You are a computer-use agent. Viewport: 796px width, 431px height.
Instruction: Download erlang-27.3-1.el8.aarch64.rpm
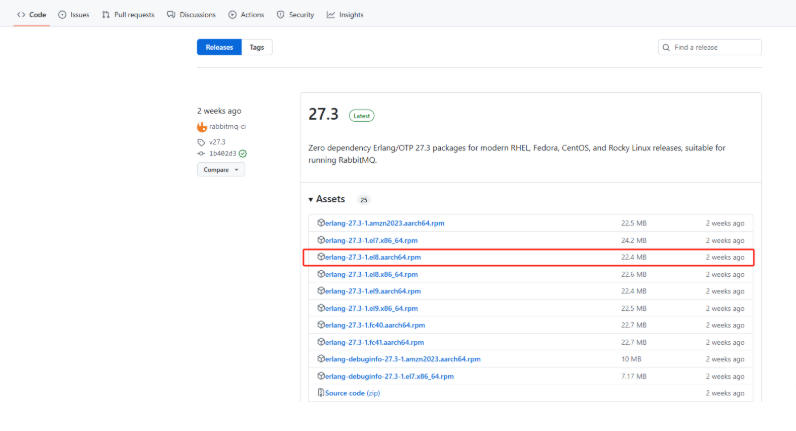tap(373, 257)
